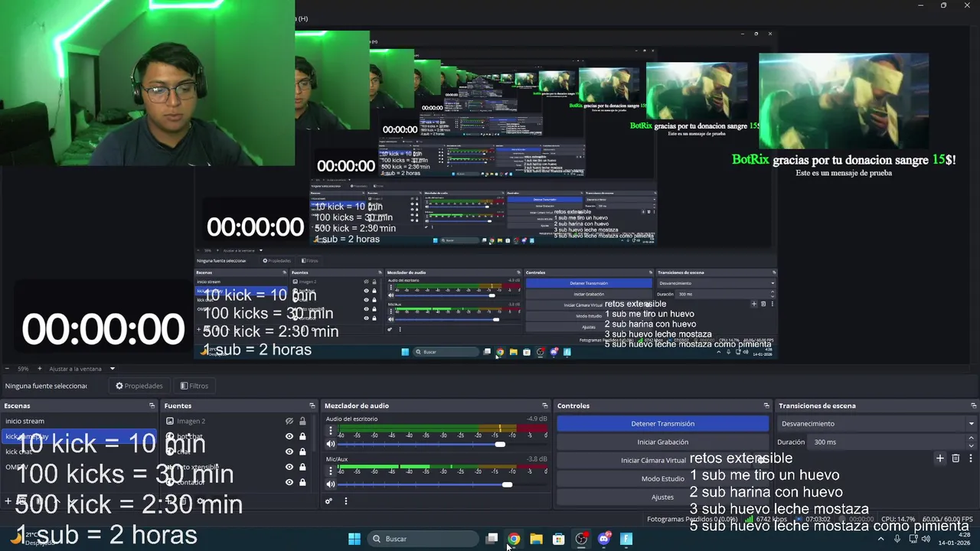Open Fortnite icon on the taskbar
The image size is (980, 551).
click(626, 539)
